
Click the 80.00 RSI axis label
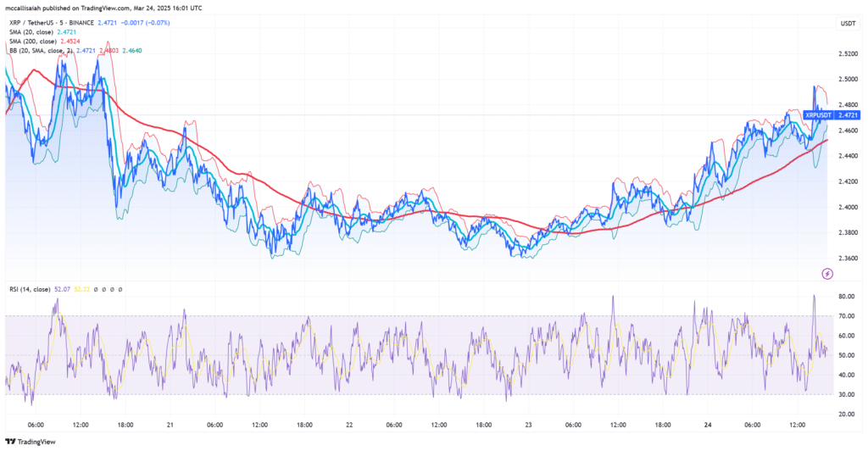(x=846, y=297)
